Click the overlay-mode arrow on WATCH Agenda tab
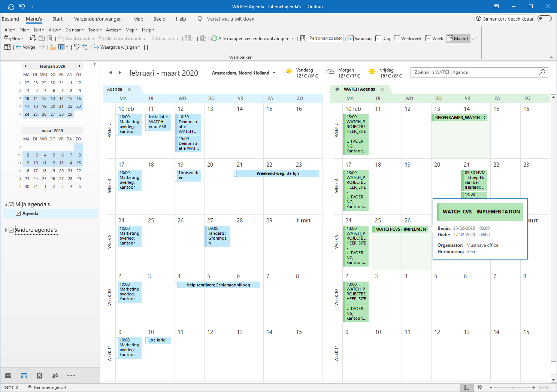 point(337,89)
